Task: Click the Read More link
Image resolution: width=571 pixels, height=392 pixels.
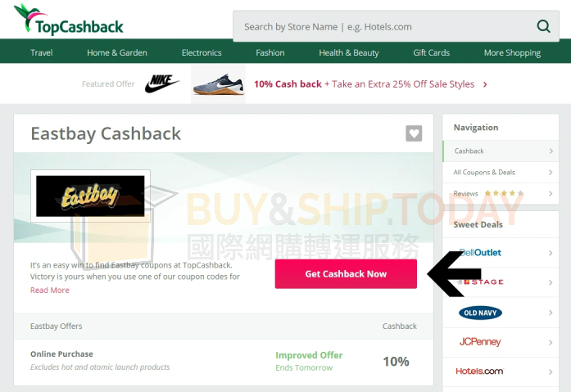Action: click(50, 291)
